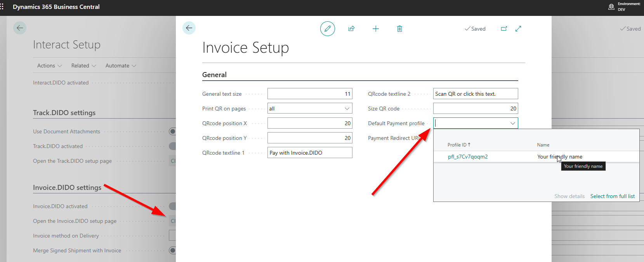Click Open the Track.DIDO setup page value
The image size is (644, 262).
pos(173,161)
